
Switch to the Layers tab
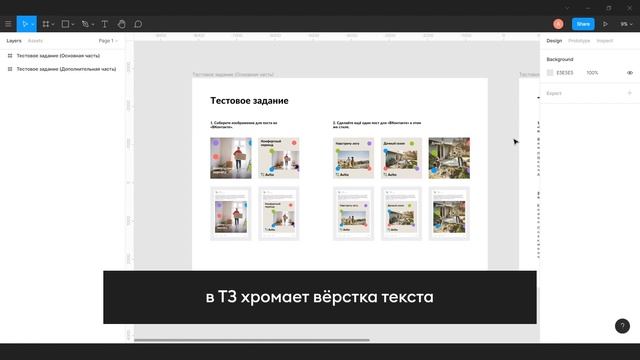14,41
